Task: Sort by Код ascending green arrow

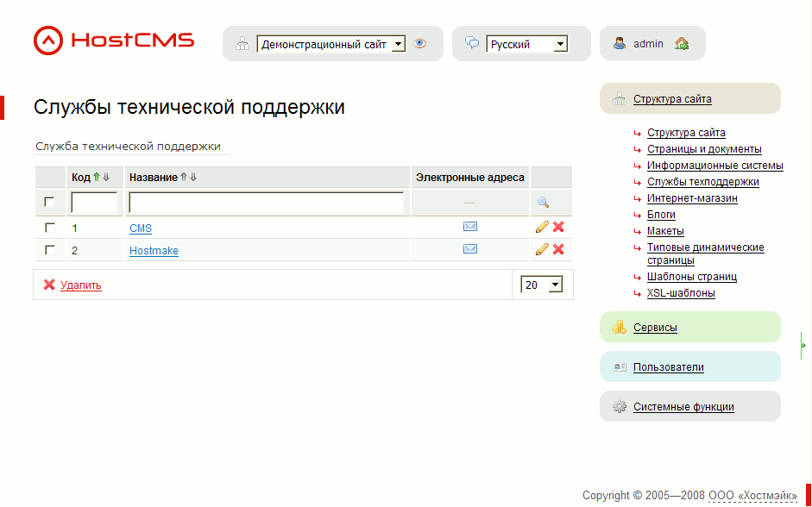Action: coord(97,178)
